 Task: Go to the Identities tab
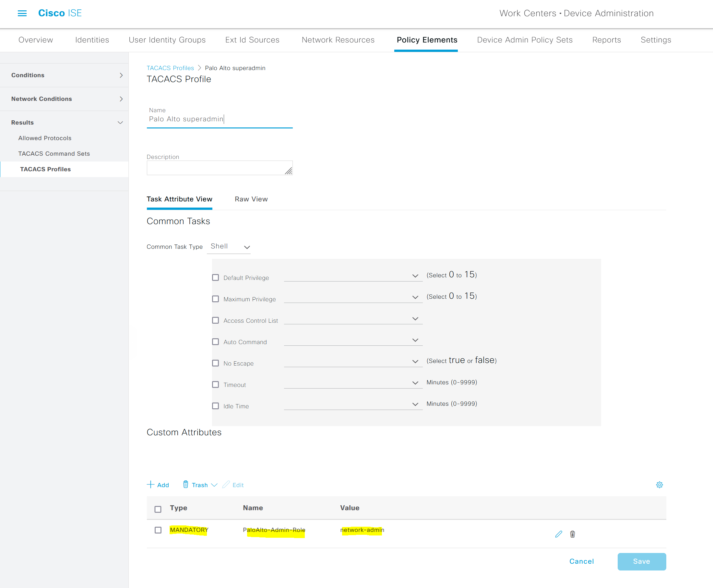[x=92, y=40]
